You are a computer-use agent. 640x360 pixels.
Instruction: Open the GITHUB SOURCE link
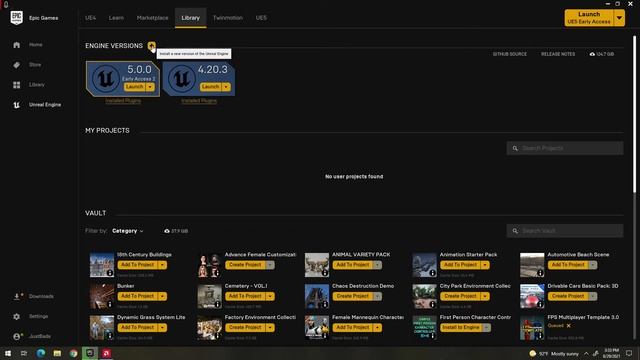510,54
